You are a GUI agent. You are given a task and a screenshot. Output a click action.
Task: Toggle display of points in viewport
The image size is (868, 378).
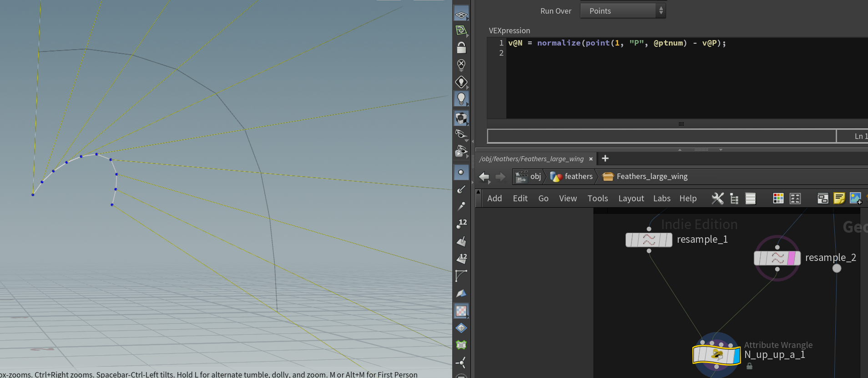(461, 172)
